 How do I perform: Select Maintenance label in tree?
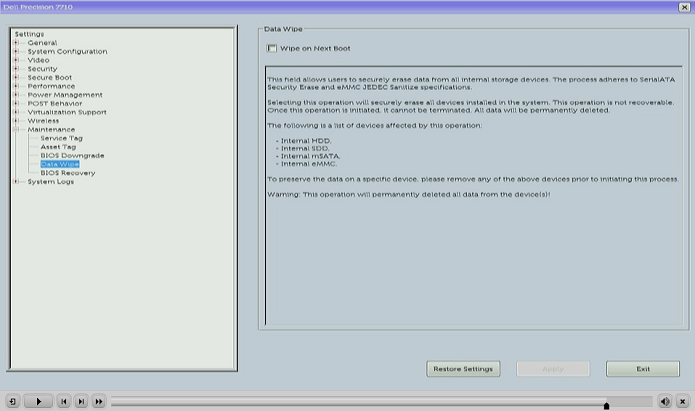tap(51, 129)
